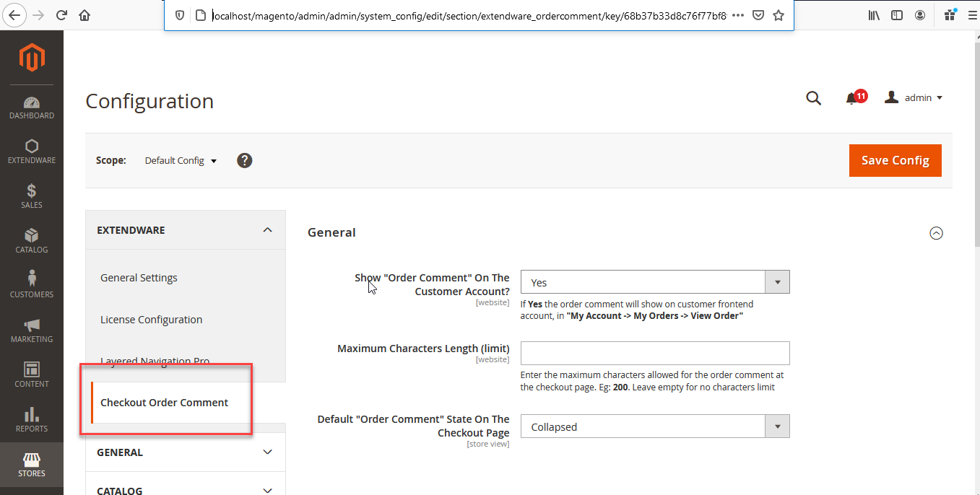Bookmark this page with the star icon
Viewport: 980px width, 495px height.
coord(779,15)
